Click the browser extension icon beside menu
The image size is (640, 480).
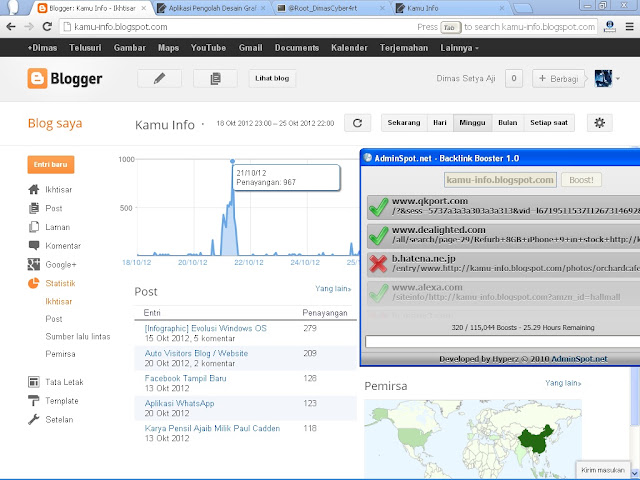coord(610,27)
